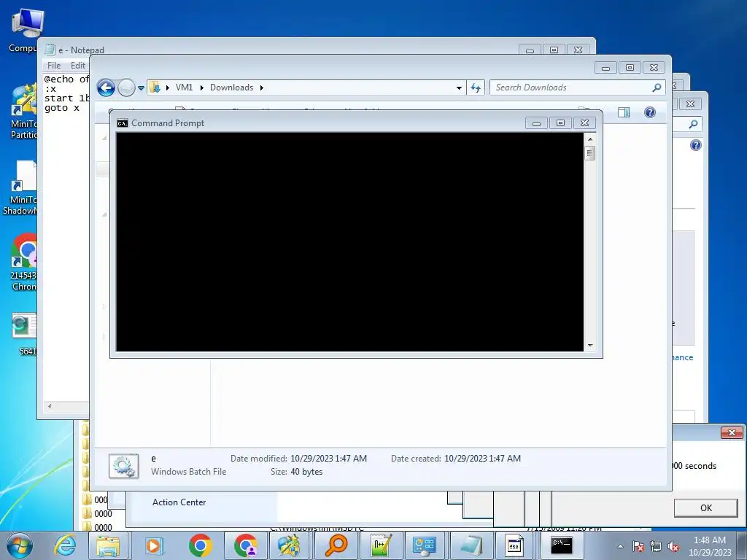Click OK in the background dialog
This screenshot has height=560, width=747.
705,508
